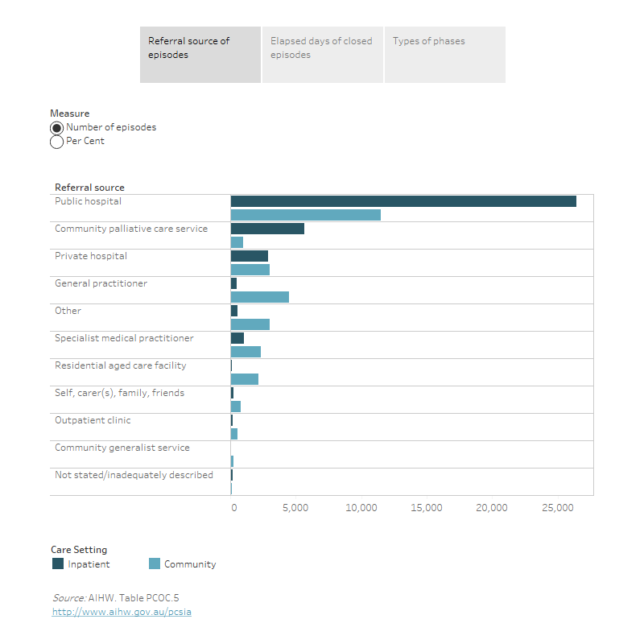
Task: Select the Number of episodes radio button
Action: (57, 128)
